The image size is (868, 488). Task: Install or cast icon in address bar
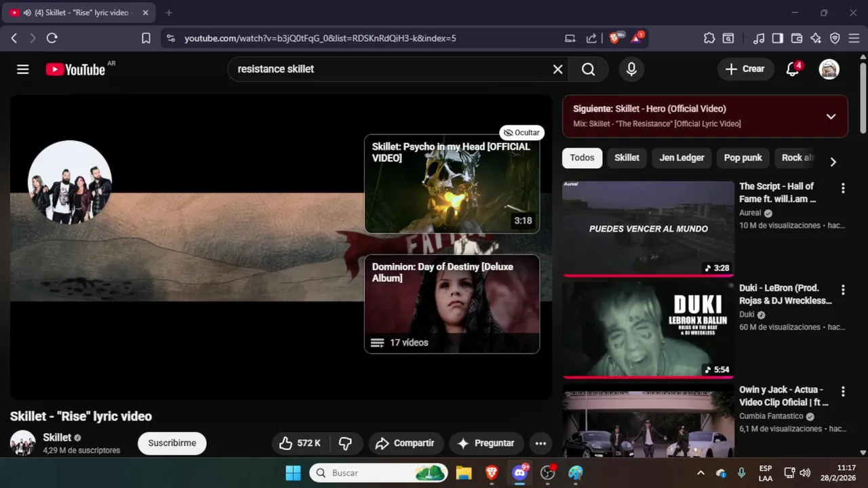570,39
